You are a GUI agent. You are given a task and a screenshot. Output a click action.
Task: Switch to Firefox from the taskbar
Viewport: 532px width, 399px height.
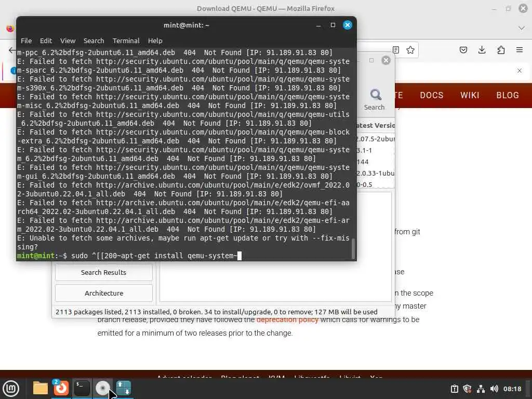tap(61, 388)
